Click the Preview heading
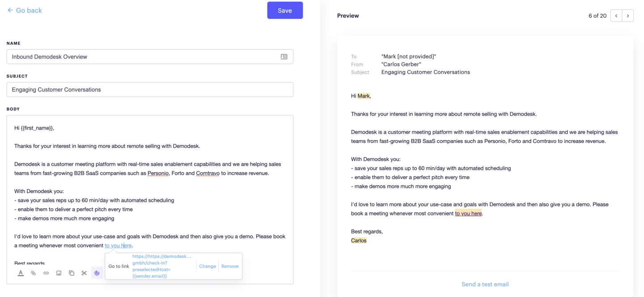This screenshot has width=644, height=297. [348, 16]
